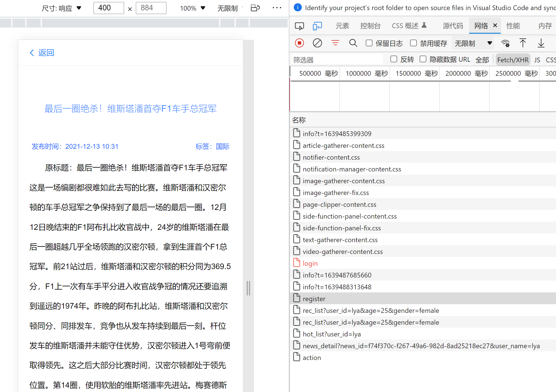Expand the 100% zoom dropdown

pos(193,8)
